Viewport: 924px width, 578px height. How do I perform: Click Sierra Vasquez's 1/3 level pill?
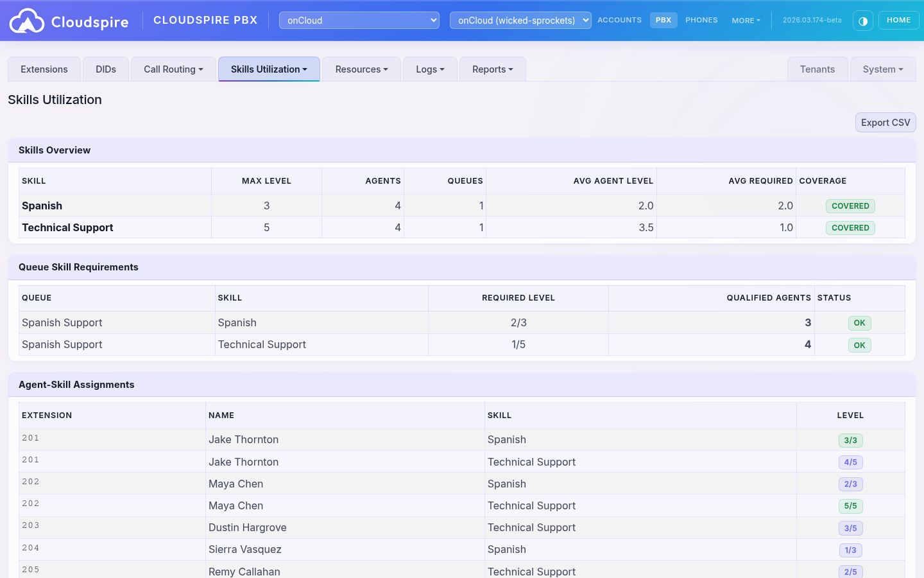(x=850, y=550)
